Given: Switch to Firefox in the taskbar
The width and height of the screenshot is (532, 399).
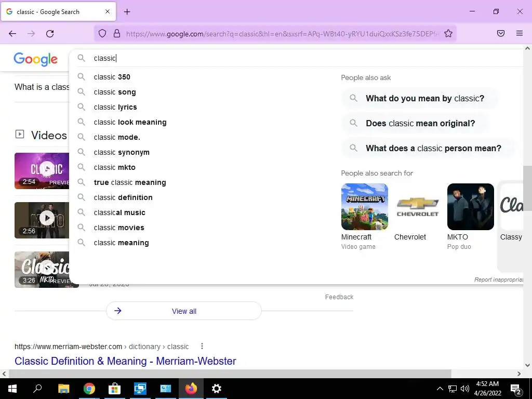Looking at the screenshot, I should pyautogui.click(x=191, y=389).
